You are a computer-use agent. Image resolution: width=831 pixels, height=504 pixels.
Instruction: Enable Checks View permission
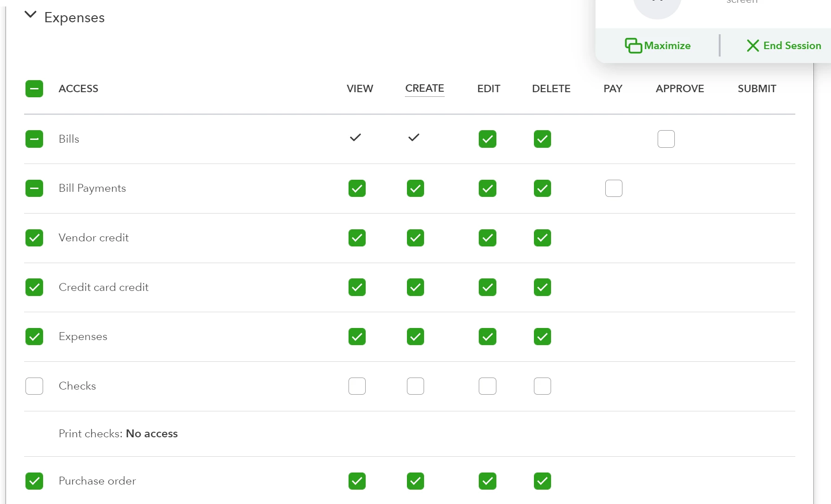pyautogui.click(x=357, y=386)
